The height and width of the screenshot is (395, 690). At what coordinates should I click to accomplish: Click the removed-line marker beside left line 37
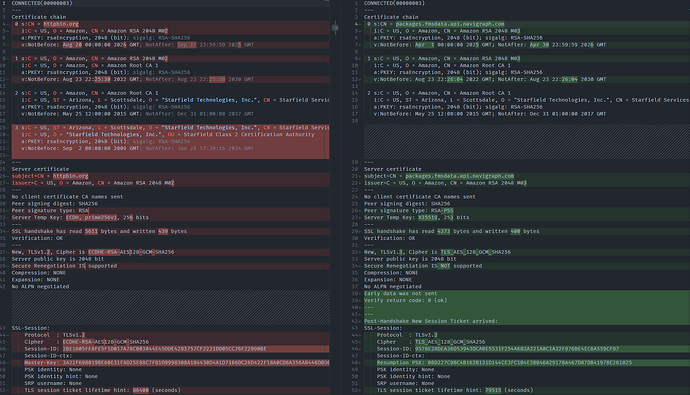click(7, 252)
